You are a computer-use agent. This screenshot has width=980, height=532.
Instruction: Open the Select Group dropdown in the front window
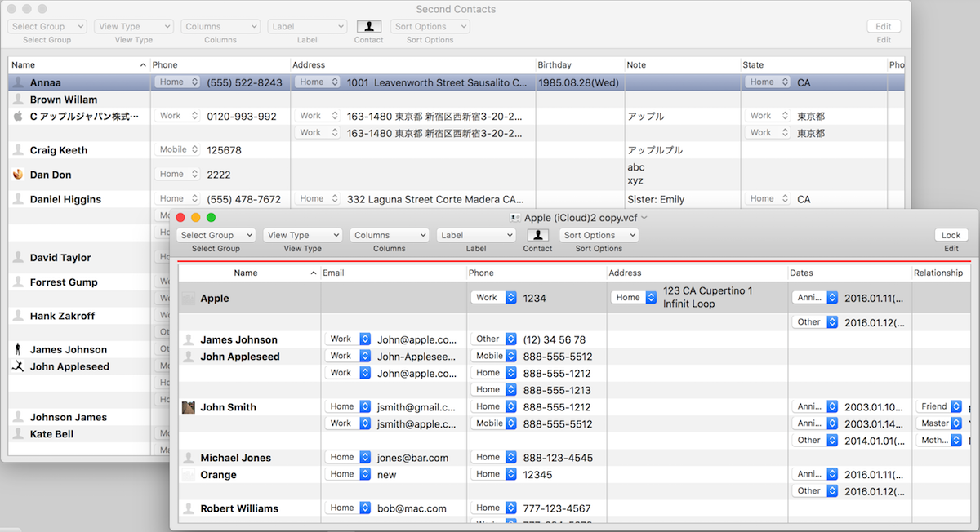[216, 235]
